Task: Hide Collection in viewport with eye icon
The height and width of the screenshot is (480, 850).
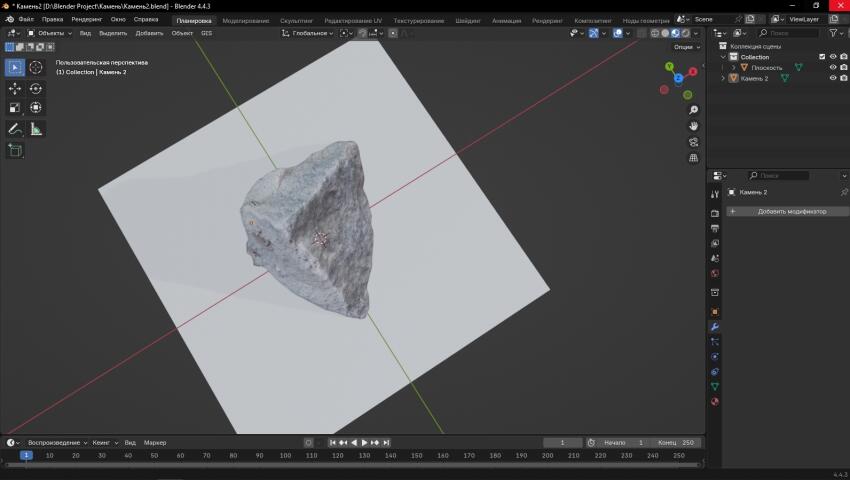Action: coord(833,56)
